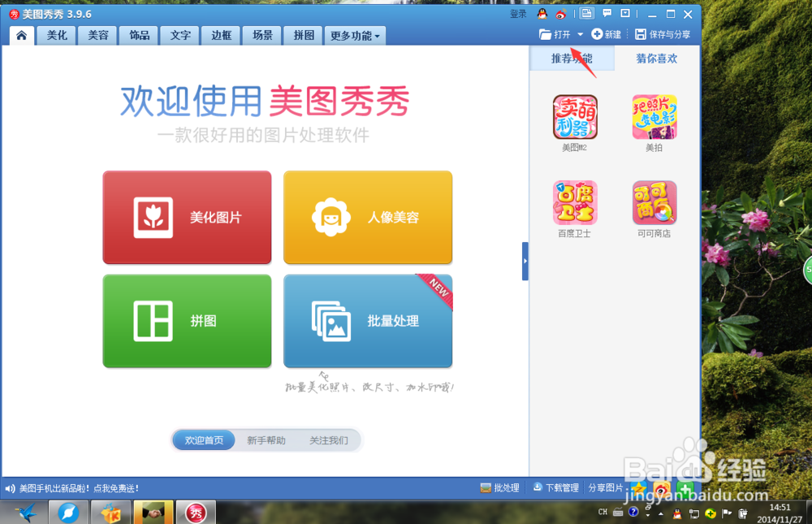Open the 美化 tab

[57, 35]
